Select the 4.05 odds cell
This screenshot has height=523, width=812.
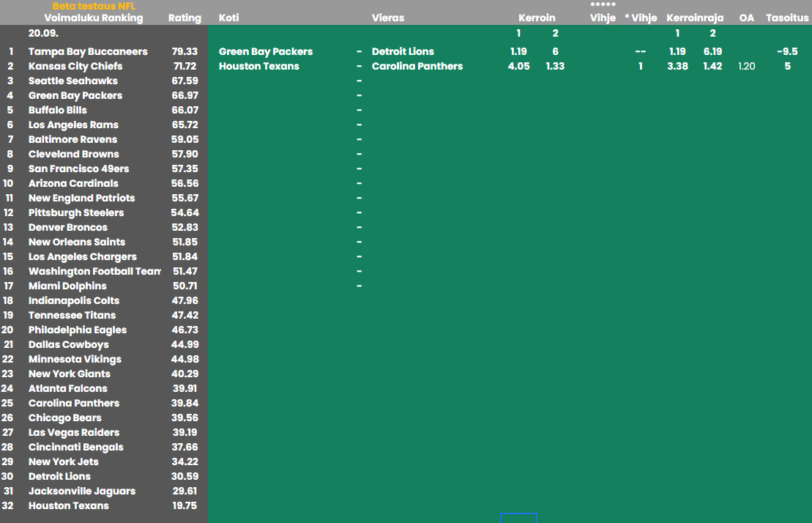coord(518,66)
